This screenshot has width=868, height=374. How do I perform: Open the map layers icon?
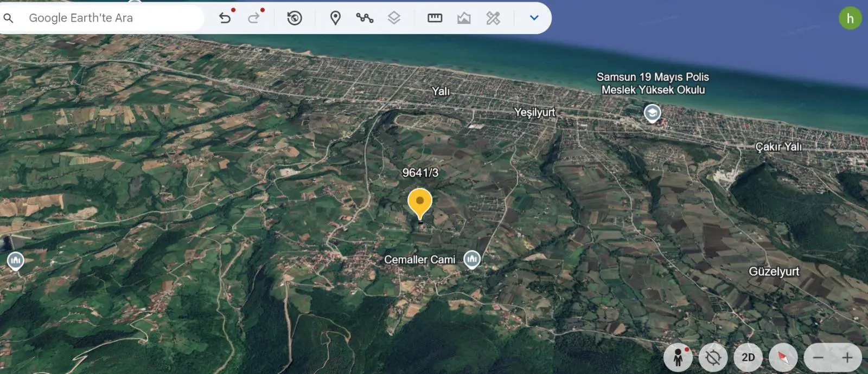click(x=394, y=18)
